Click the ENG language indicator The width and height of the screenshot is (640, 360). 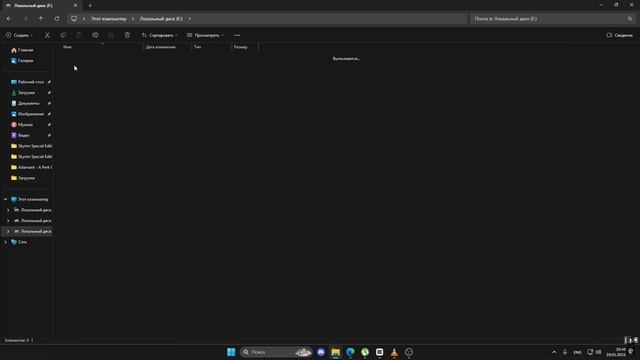click(577, 352)
